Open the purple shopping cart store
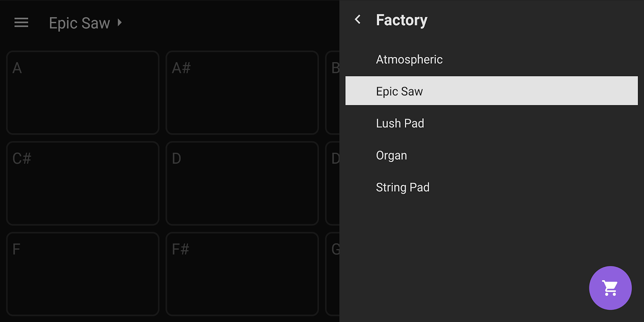The height and width of the screenshot is (322, 644). point(610,288)
